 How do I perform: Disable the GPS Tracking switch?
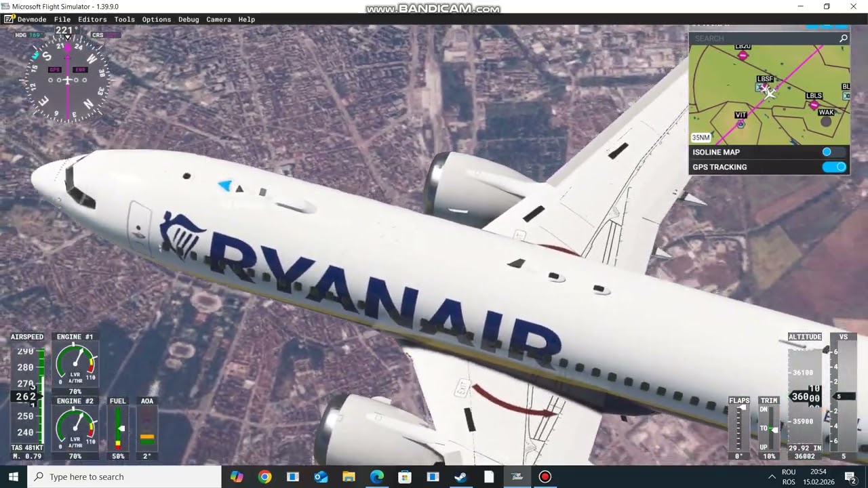[x=834, y=167]
